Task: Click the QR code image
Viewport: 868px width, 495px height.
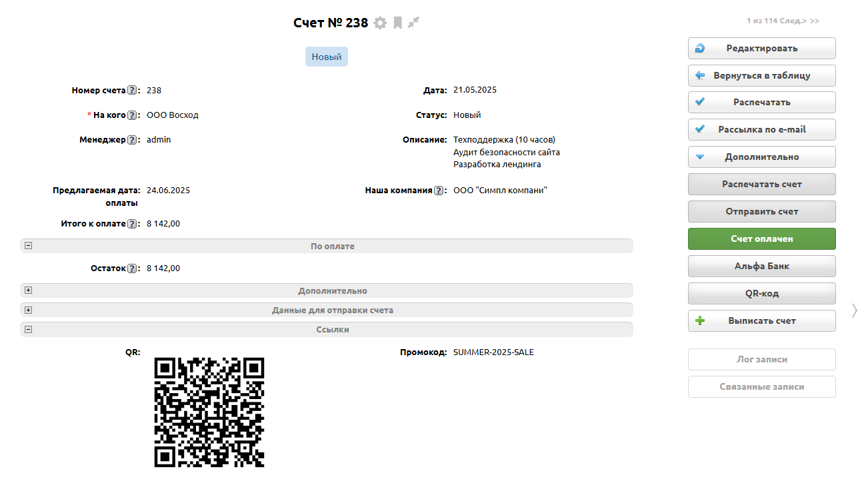Action: [209, 412]
